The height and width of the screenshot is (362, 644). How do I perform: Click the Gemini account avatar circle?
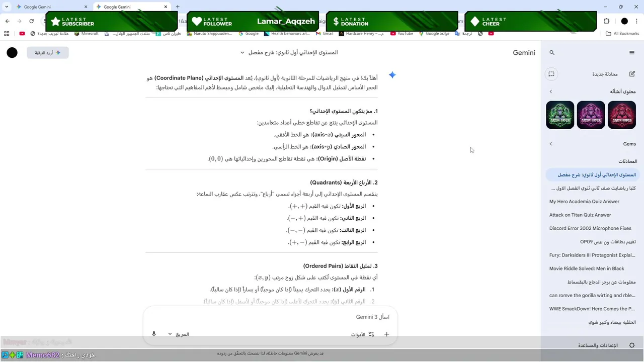coord(12,53)
